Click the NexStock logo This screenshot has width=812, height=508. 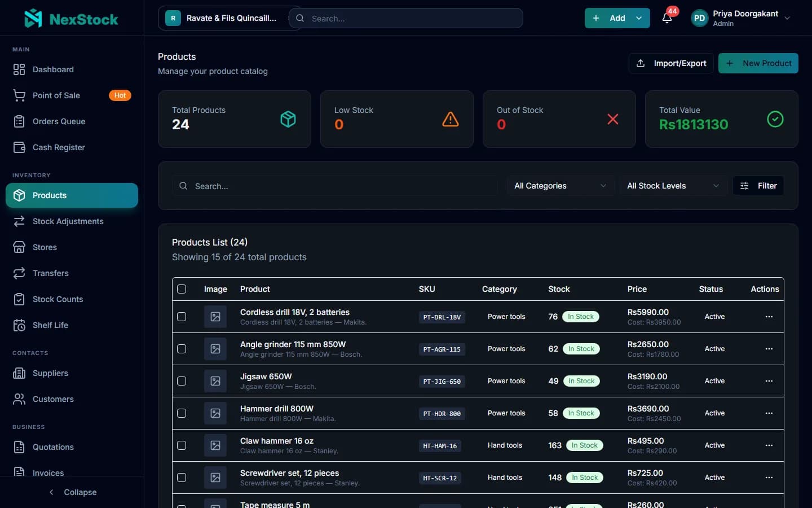(72, 19)
